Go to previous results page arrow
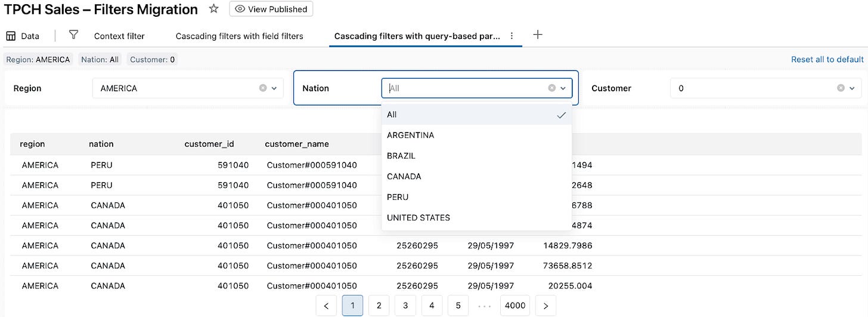Screen dimensions: 868x317 [x=326, y=306]
